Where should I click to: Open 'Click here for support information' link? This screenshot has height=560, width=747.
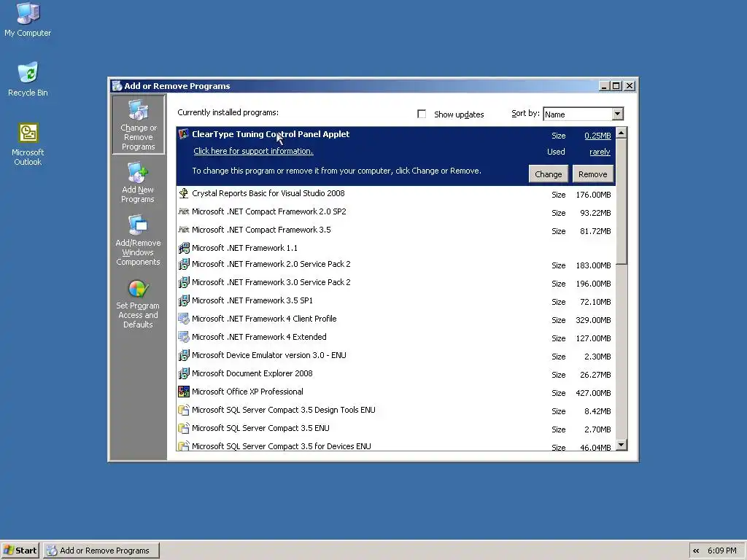(x=253, y=151)
